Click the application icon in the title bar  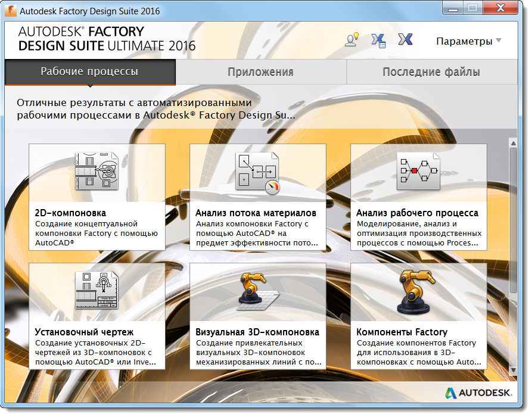[x=11, y=11]
